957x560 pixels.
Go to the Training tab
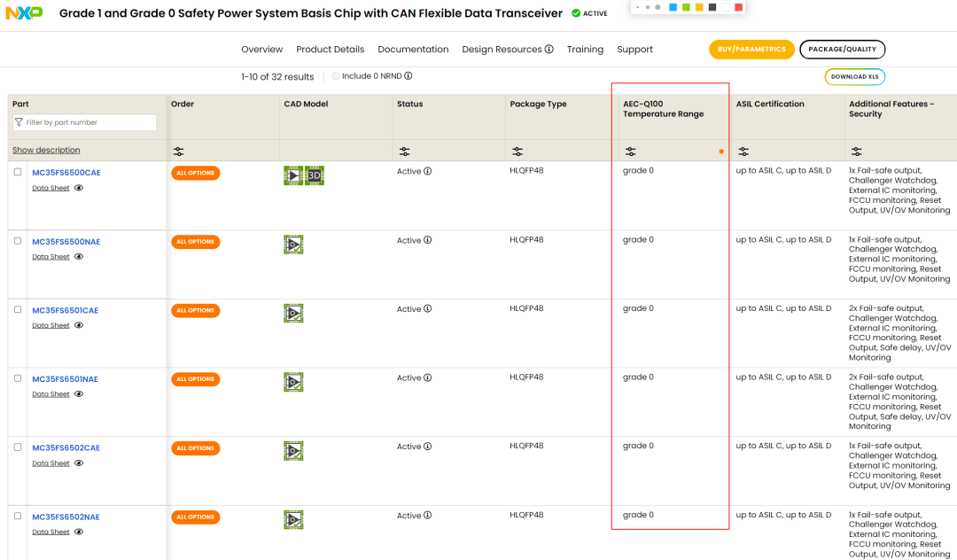click(x=585, y=50)
